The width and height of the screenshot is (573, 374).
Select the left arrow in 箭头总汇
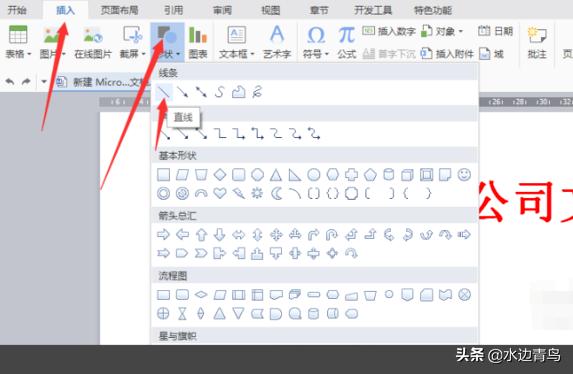(182, 234)
